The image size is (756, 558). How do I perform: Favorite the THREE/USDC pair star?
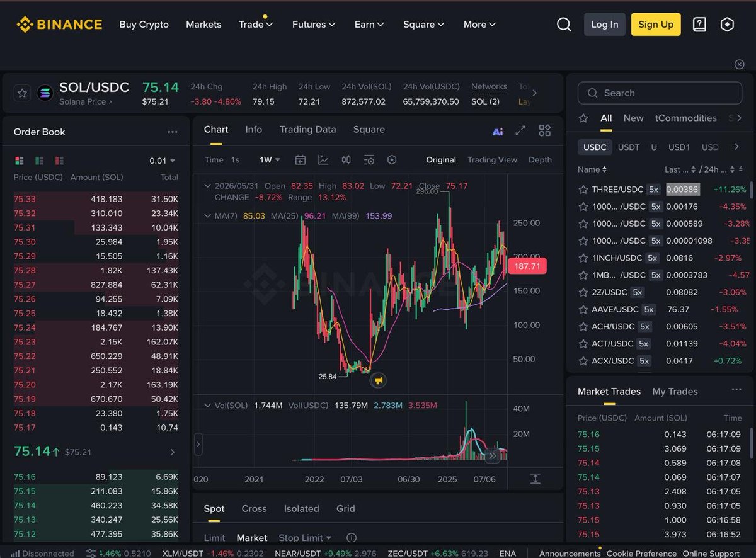click(583, 190)
